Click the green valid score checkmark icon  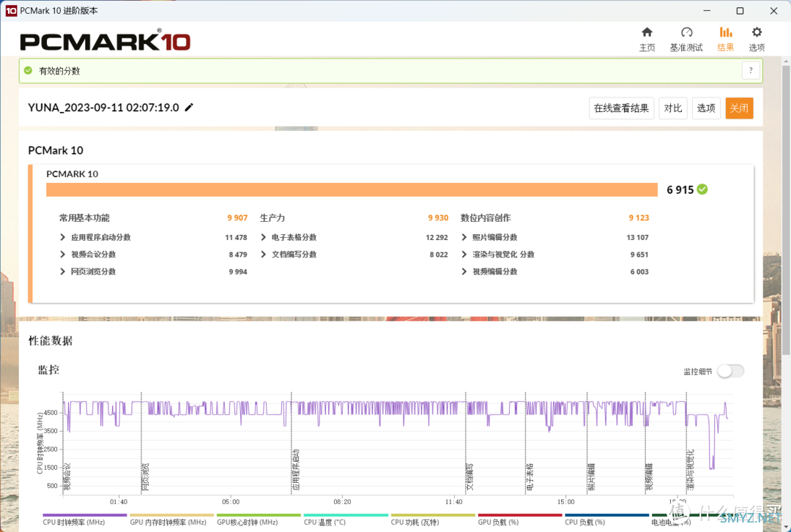[x=29, y=70]
